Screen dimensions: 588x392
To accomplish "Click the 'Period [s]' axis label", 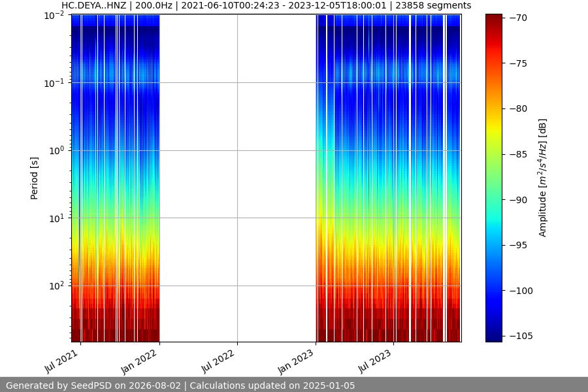I will tap(34, 178).
